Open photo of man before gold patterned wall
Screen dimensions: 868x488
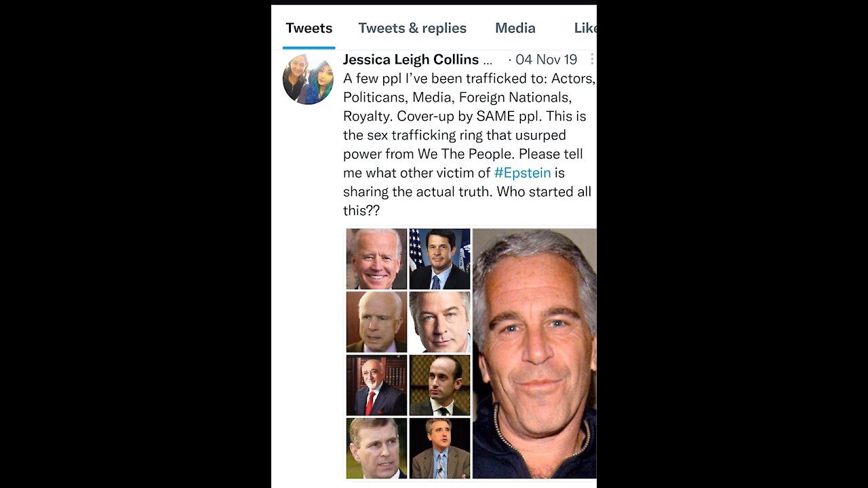coord(439,385)
